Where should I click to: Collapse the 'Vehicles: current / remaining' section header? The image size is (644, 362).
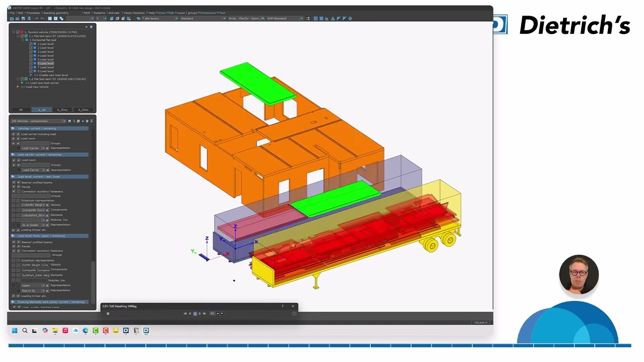tap(50, 129)
